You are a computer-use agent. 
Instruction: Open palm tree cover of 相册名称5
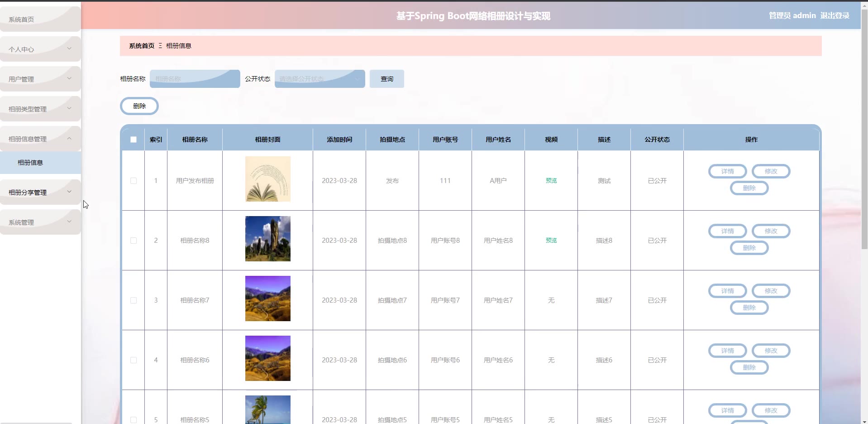(268, 410)
